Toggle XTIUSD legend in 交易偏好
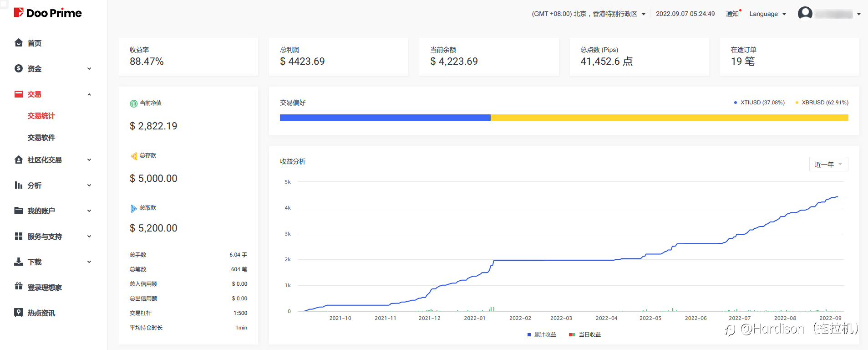This screenshot has height=350, width=868. click(x=759, y=103)
